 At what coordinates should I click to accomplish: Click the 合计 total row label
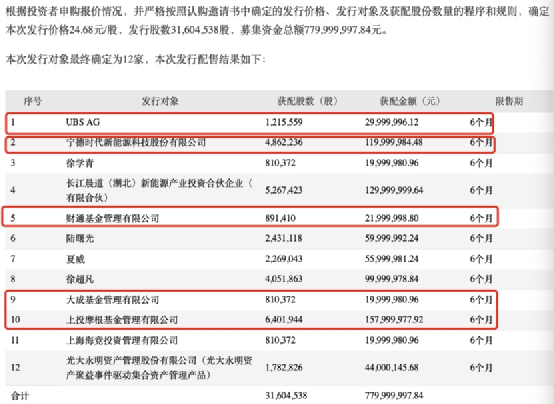(x=20, y=396)
